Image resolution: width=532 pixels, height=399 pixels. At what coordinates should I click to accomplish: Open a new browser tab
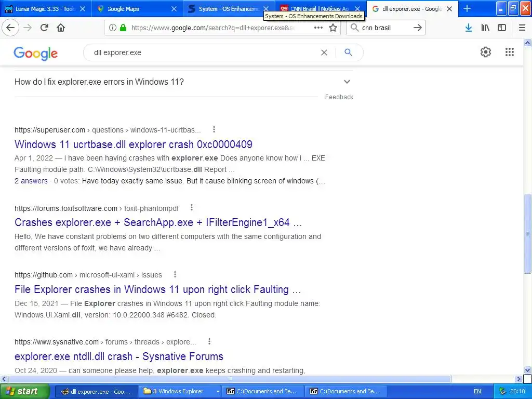coord(467,8)
